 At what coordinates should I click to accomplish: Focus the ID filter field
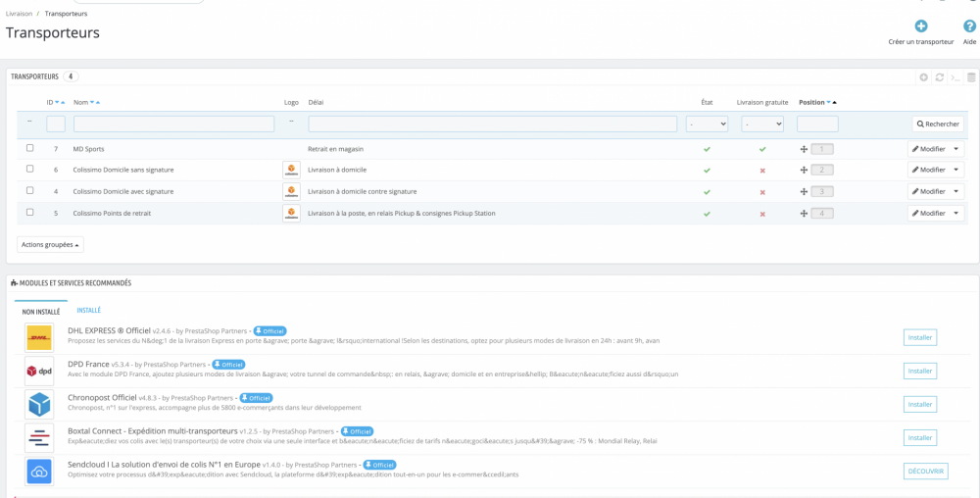(56, 124)
